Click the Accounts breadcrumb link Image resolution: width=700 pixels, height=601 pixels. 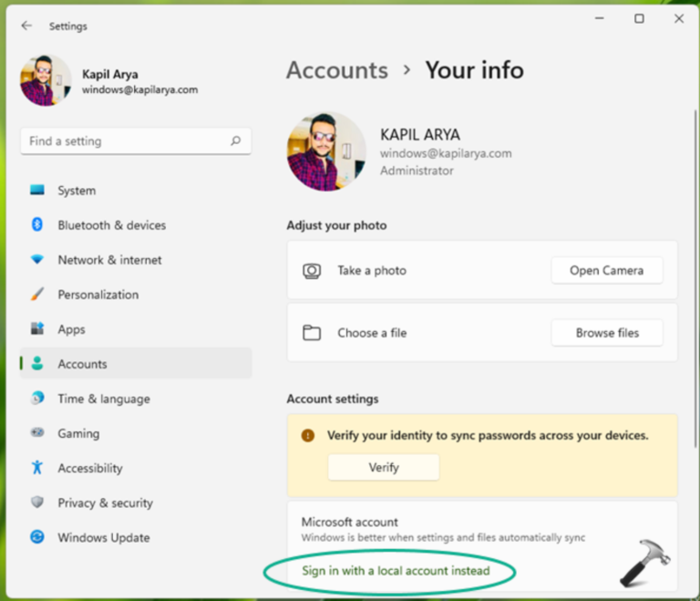coord(337,70)
